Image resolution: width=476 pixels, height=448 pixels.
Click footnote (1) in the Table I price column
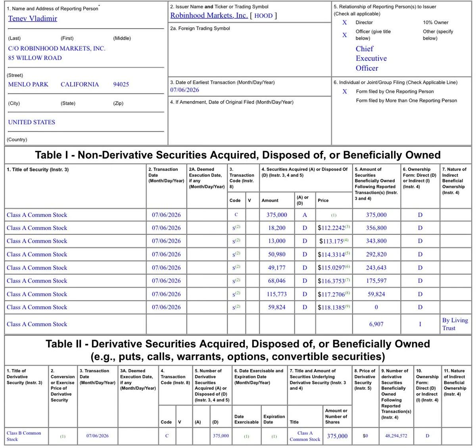coord(334,215)
